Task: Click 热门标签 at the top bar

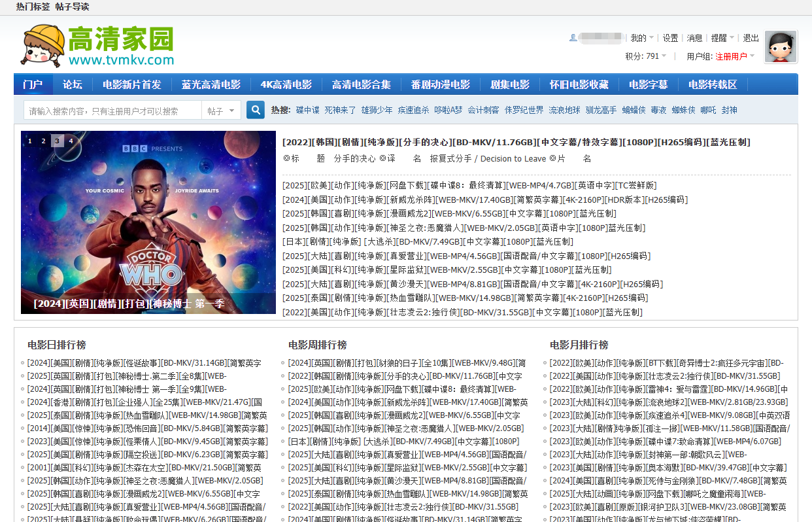Action: pyautogui.click(x=33, y=7)
